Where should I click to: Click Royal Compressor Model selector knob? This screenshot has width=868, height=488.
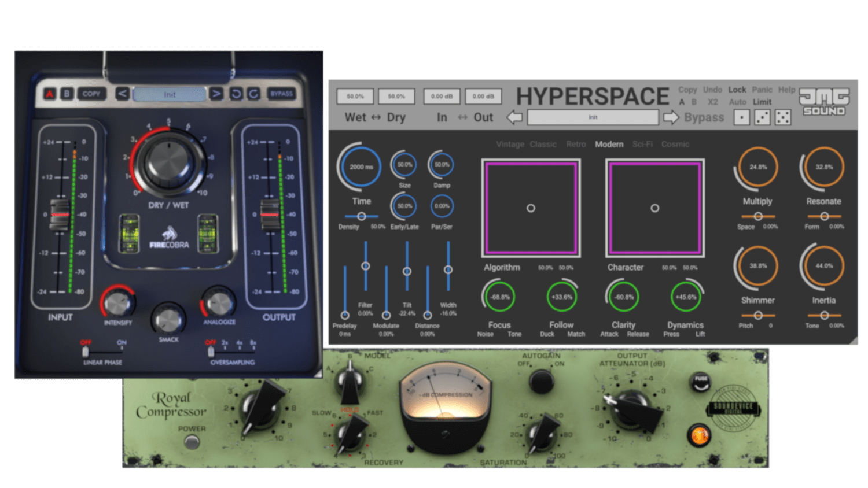pyautogui.click(x=349, y=382)
